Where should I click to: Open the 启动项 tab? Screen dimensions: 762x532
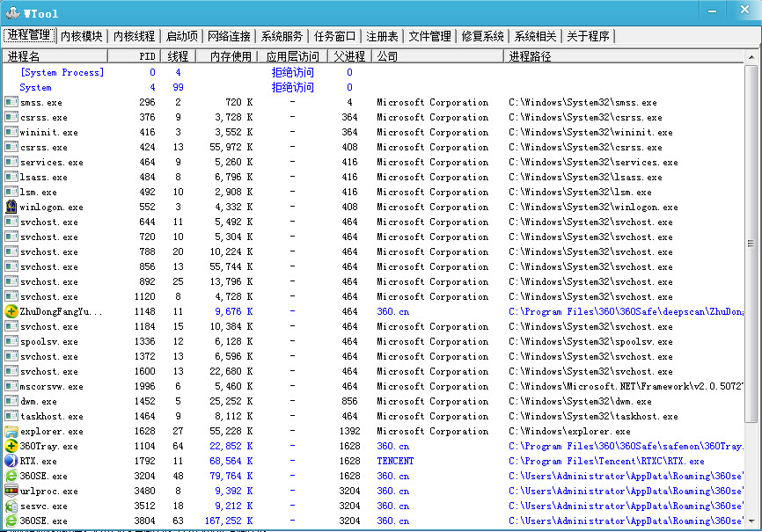coord(181,36)
